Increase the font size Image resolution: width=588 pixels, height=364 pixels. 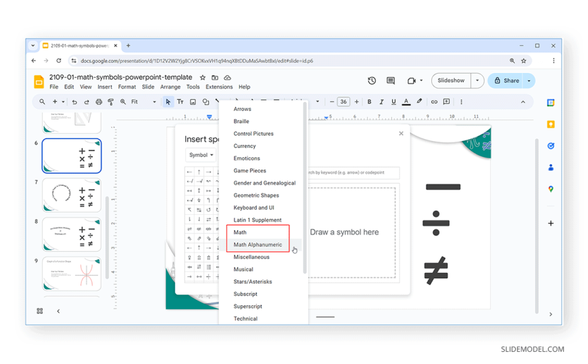tap(356, 102)
